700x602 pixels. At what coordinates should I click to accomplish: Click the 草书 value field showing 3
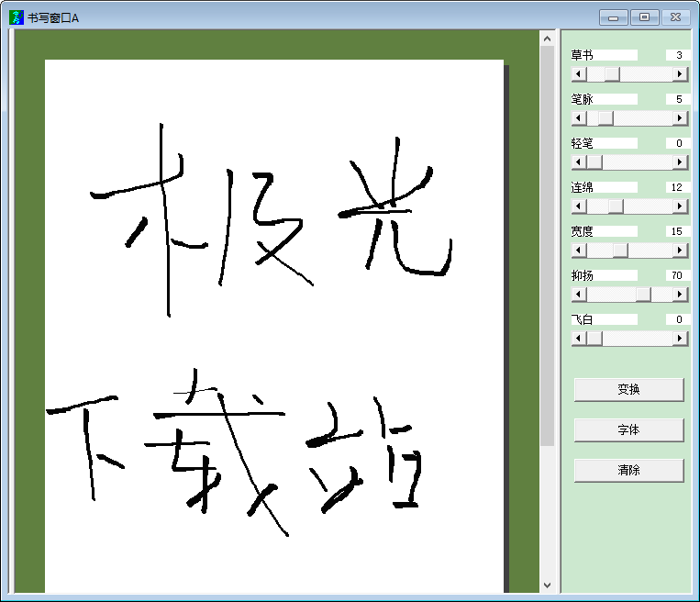point(678,55)
